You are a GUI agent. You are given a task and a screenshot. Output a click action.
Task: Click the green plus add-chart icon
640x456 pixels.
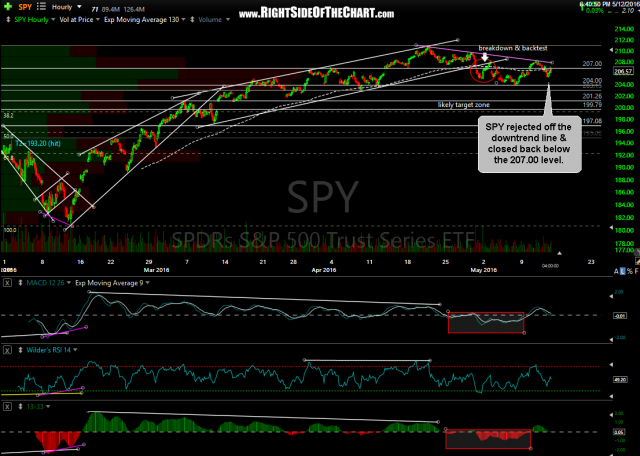click(8, 7)
